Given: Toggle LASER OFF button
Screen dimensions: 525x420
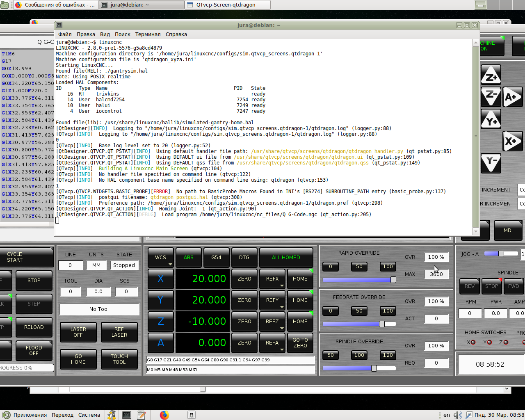Looking at the screenshot, I should click(78, 332).
